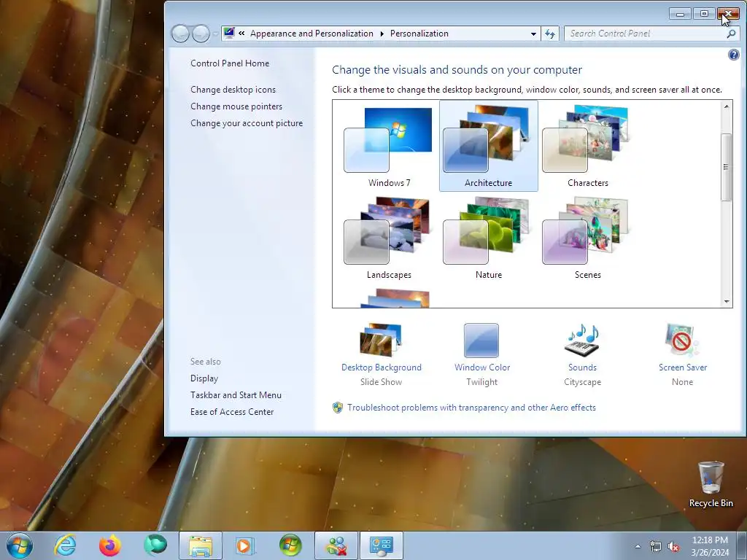Open Screen Saver settings

(683, 354)
